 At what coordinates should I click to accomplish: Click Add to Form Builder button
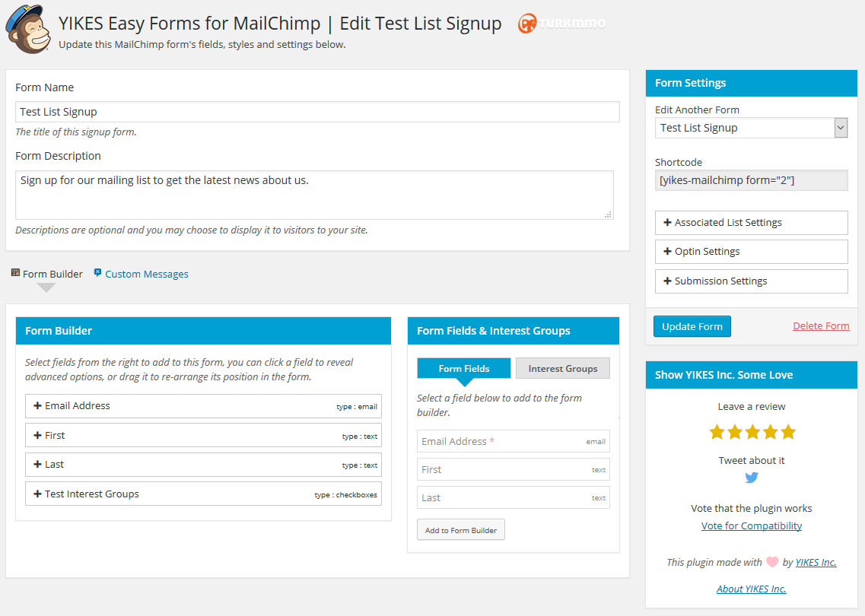point(460,530)
